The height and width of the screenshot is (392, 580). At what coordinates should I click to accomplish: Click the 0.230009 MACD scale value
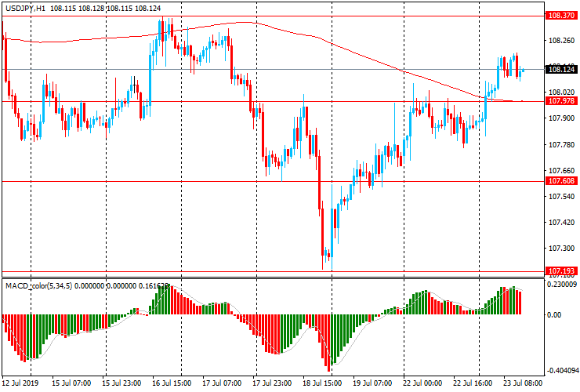(x=561, y=285)
